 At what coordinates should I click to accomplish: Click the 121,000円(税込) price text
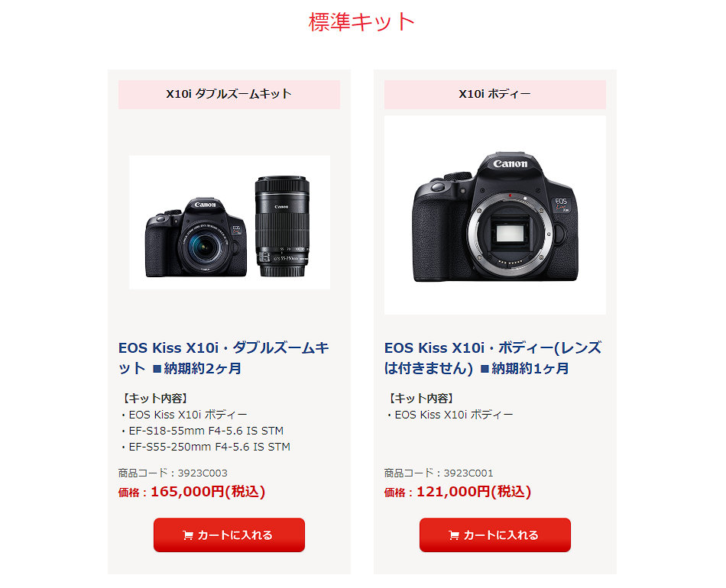[x=474, y=491]
